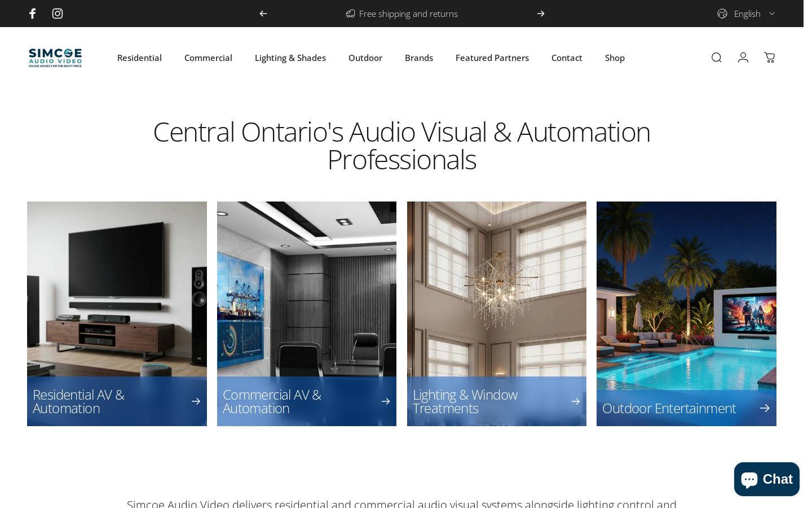This screenshot has width=812, height=508.
Task: Open Commercial AV & Automation link
Action: pyautogui.click(x=272, y=401)
